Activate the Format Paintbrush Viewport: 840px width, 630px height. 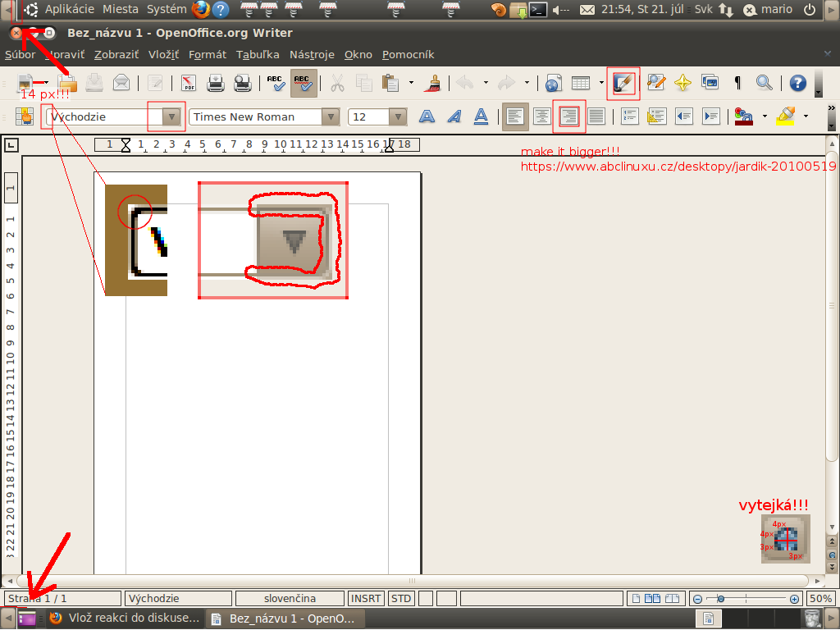pos(432,83)
